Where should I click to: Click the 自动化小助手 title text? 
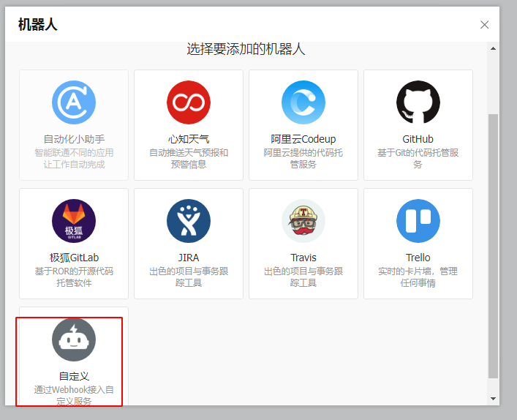click(x=74, y=139)
